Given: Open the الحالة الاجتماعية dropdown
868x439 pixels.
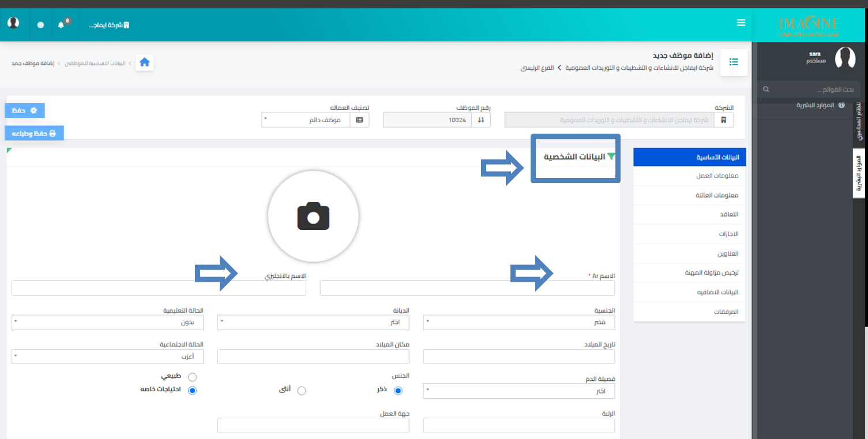Looking at the screenshot, I should click(107, 357).
